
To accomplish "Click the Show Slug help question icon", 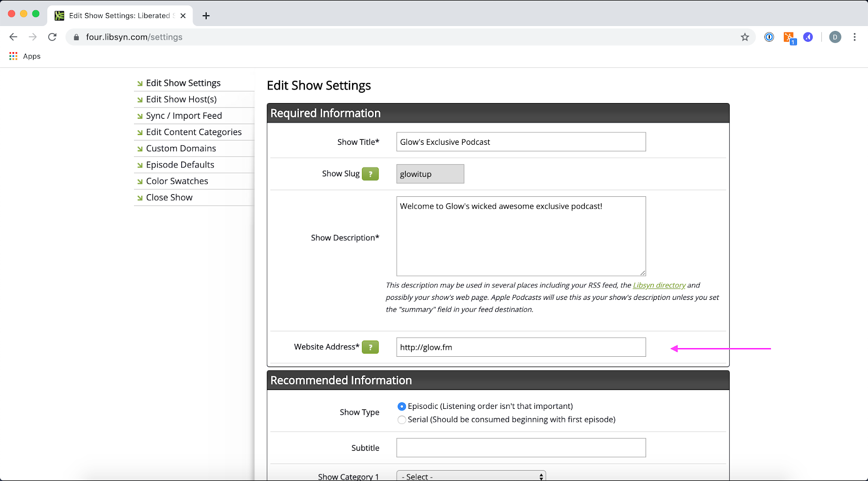I will click(x=371, y=174).
